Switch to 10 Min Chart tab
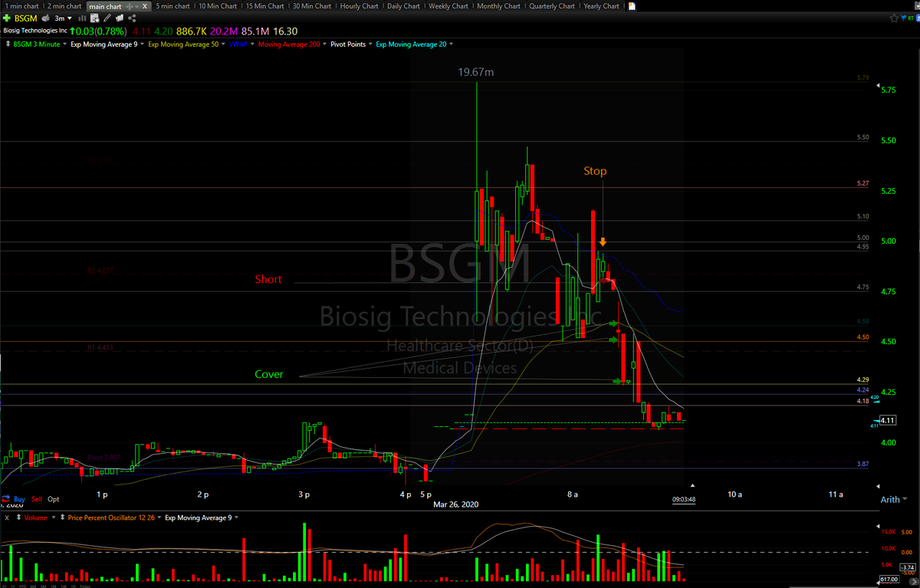This screenshot has width=920, height=588. point(218,6)
